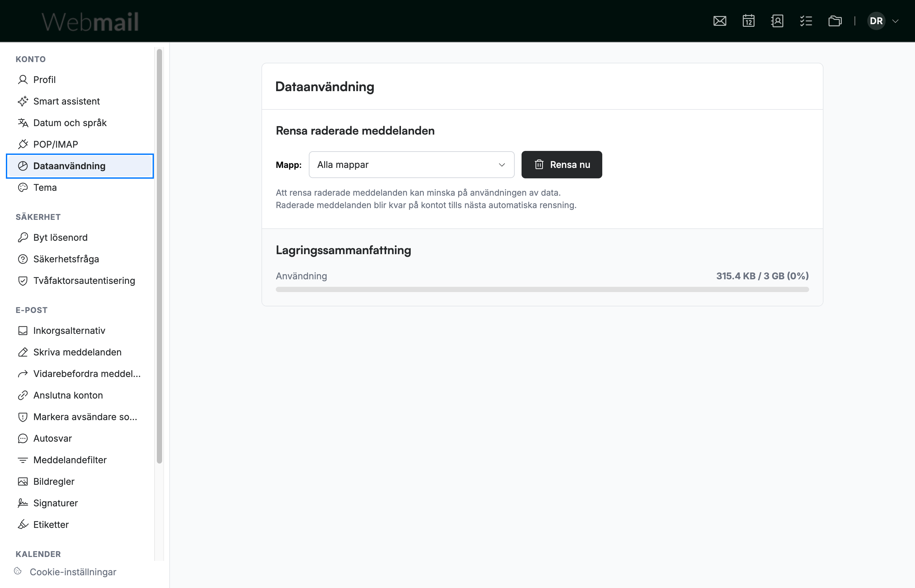This screenshot has height=588, width=915.
Task: Go to Inkorgsalternativ
Action: [80, 331]
